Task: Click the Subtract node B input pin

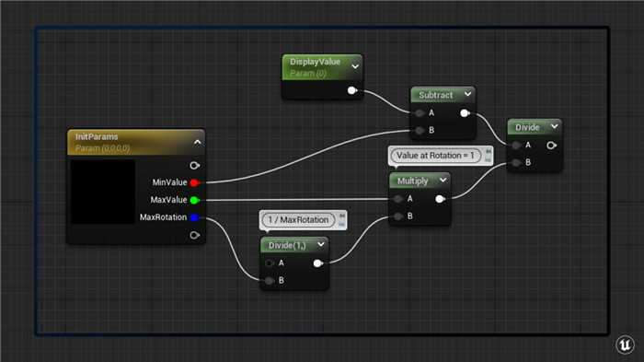Action: point(420,131)
